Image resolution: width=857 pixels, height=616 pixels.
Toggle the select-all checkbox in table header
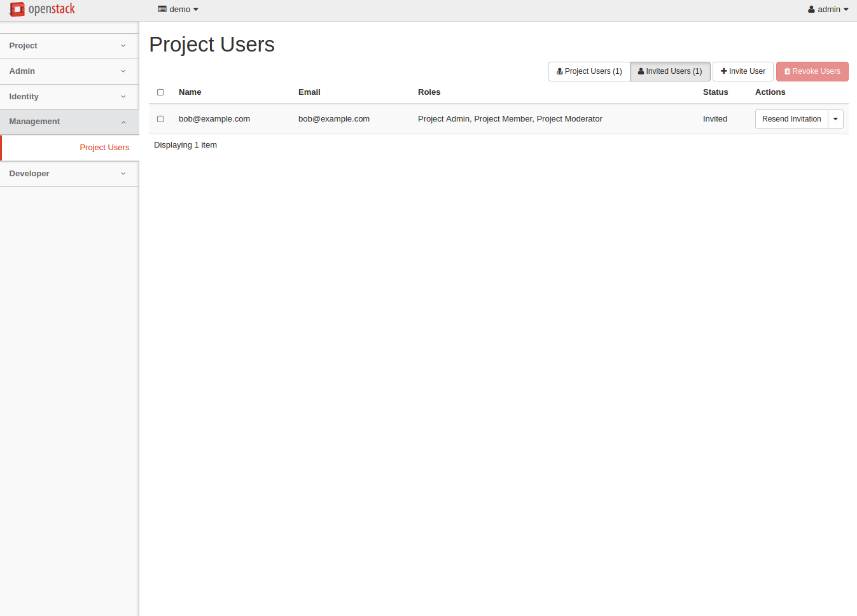tap(160, 92)
